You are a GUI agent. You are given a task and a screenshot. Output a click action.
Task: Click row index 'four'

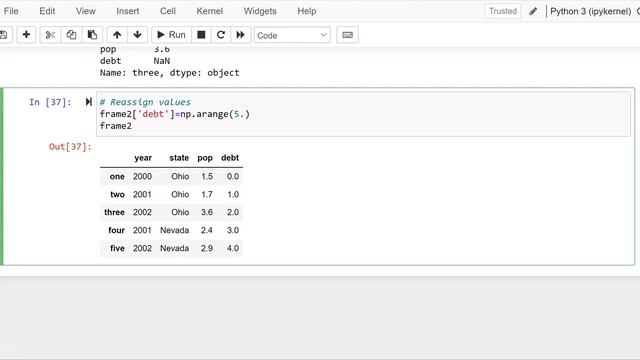[116, 230]
